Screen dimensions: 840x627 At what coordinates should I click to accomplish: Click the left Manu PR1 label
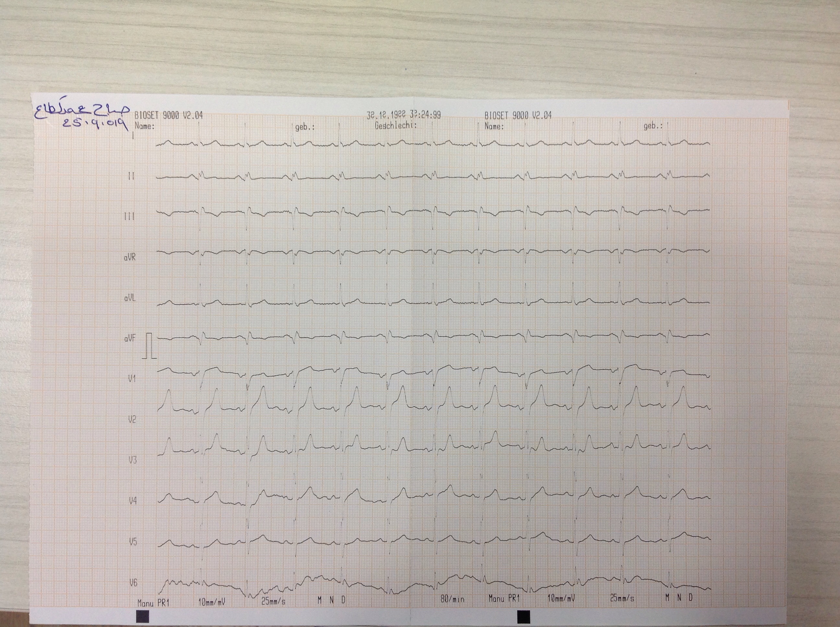[x=153, y=603]
